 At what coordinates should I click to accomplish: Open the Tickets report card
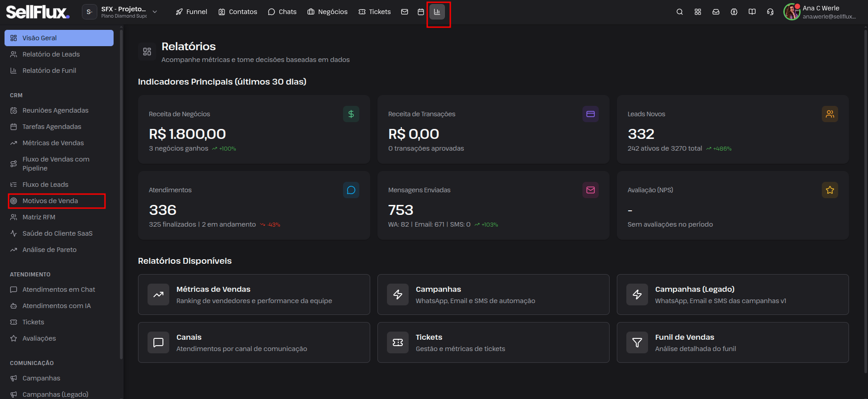click(x=493, y=342)
